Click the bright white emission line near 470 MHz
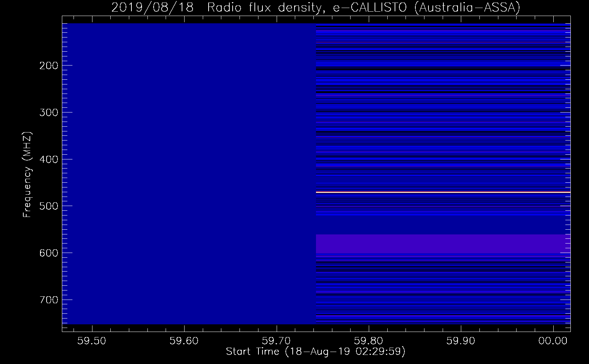Viewport: 589px width, 364px height. (x=443, y=192)
